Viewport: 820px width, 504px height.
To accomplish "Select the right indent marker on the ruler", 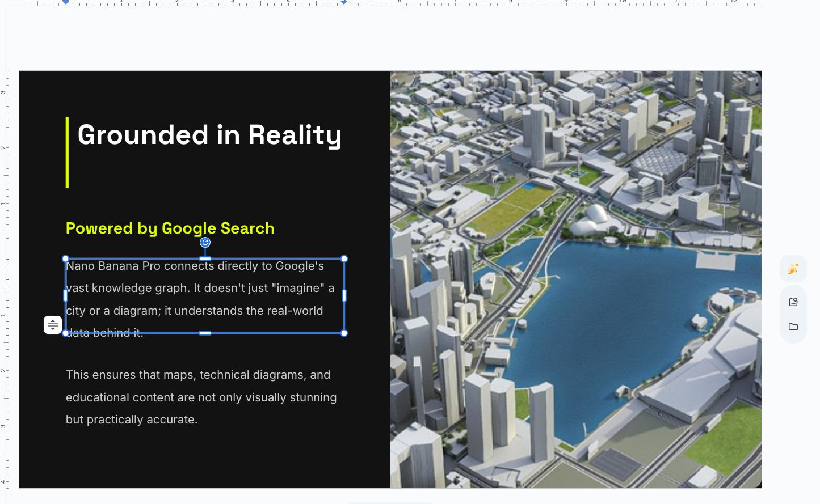I will tap(344, 3).
